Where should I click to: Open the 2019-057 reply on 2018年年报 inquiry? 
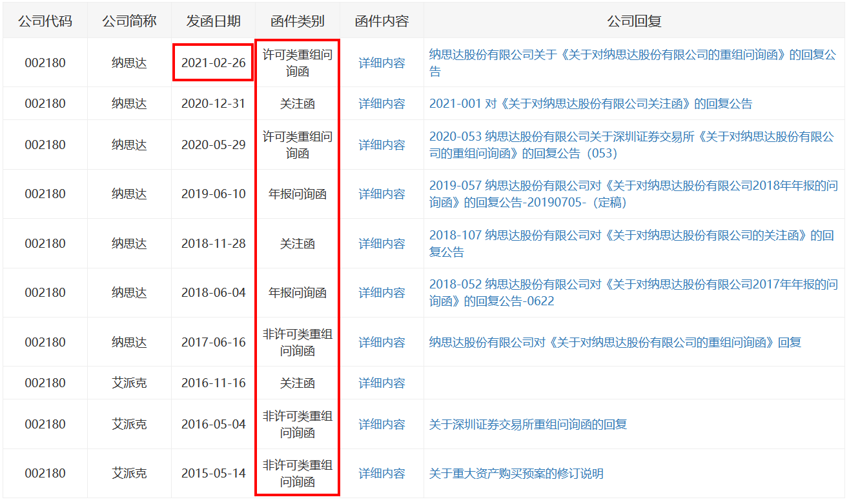[x=633, y=194]
